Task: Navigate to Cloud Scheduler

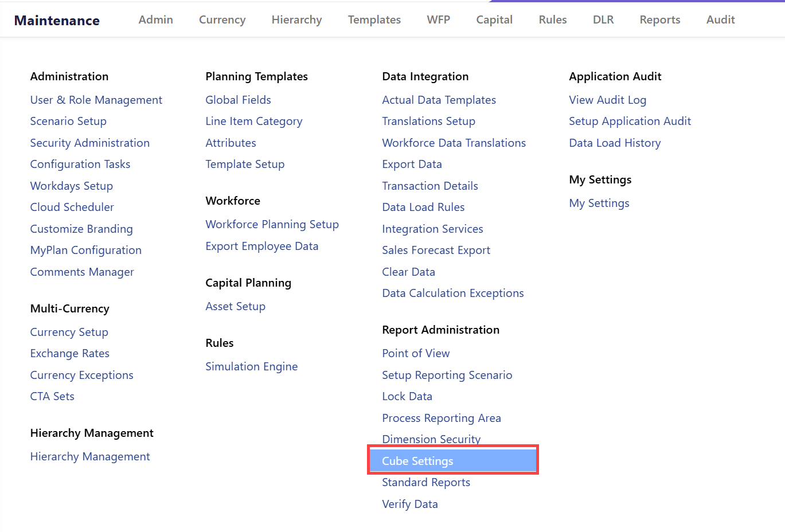Action: coord(72,207)
